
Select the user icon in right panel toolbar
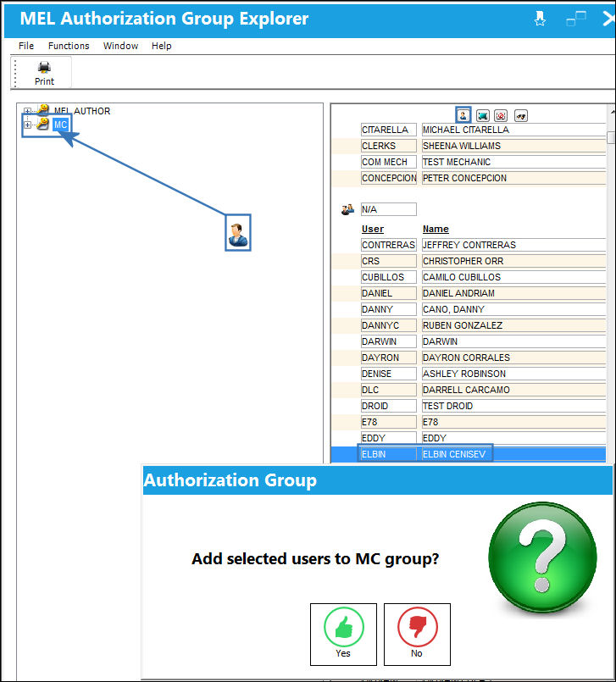tap(463, 115)
